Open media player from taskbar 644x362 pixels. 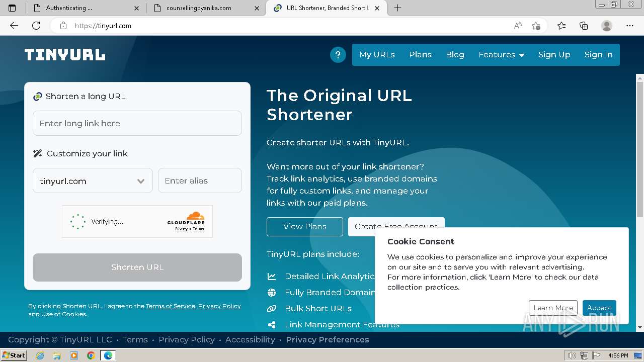(x=74, y=355)
